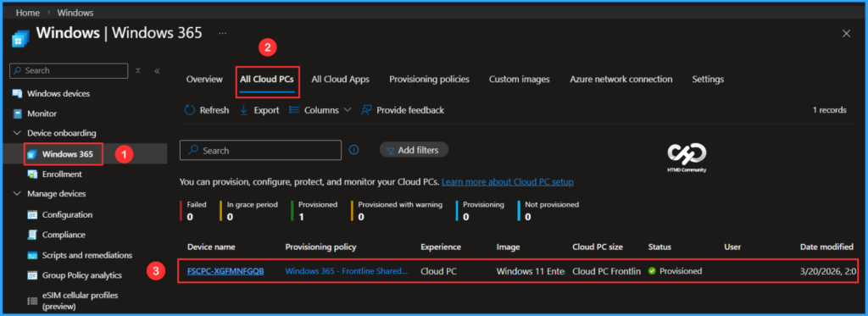Sort by Status column header
Screen dimensions: 868x316
pos(659,247)
